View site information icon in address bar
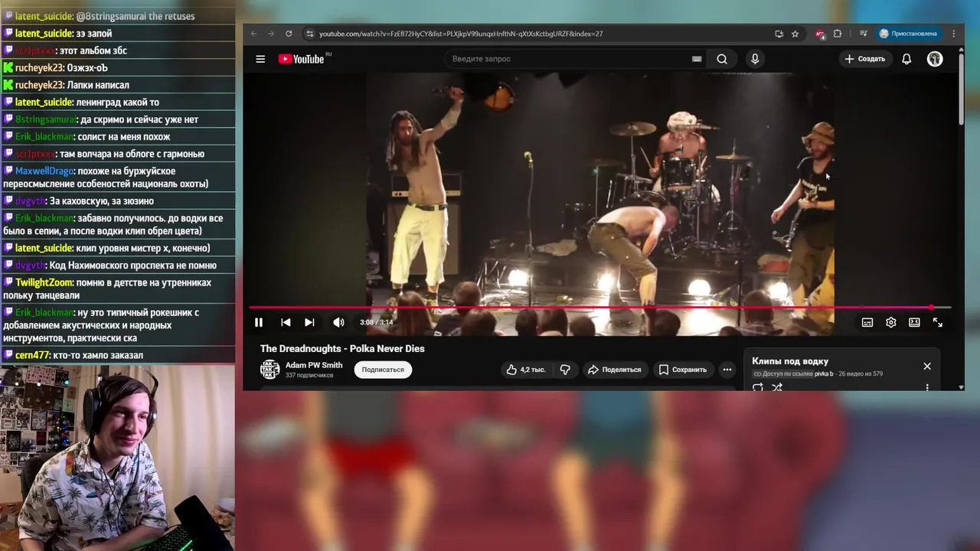980x551 pixels. tap(309, 34)
